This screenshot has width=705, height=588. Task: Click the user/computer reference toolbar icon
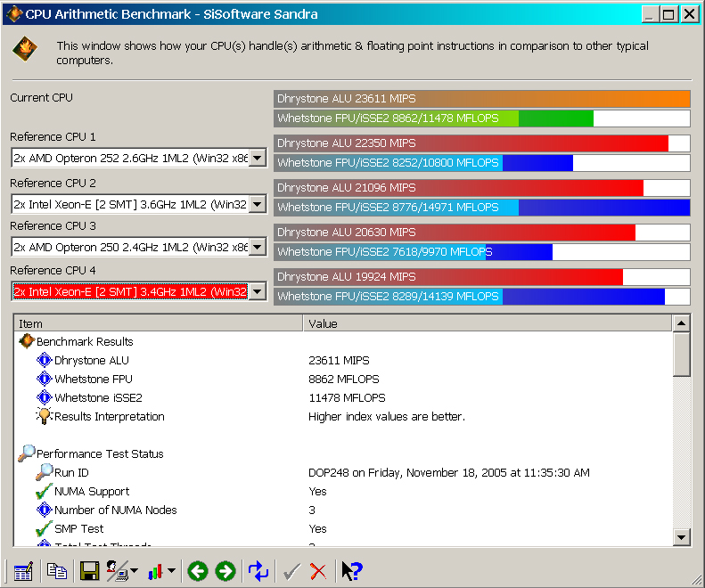(x=118, y=571)
